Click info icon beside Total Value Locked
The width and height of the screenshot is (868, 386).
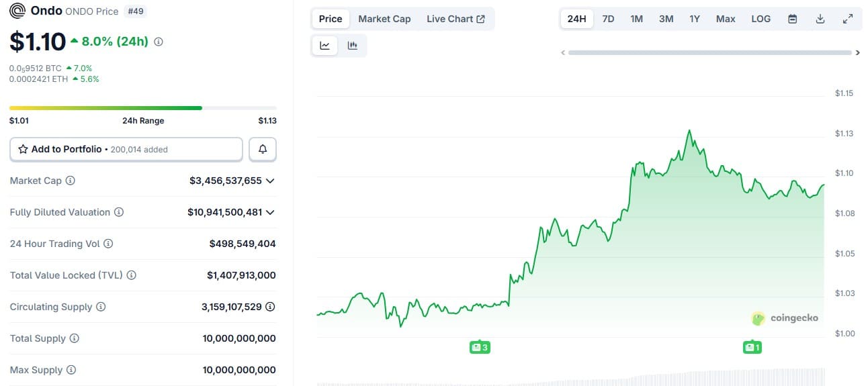tap(132, 275)
